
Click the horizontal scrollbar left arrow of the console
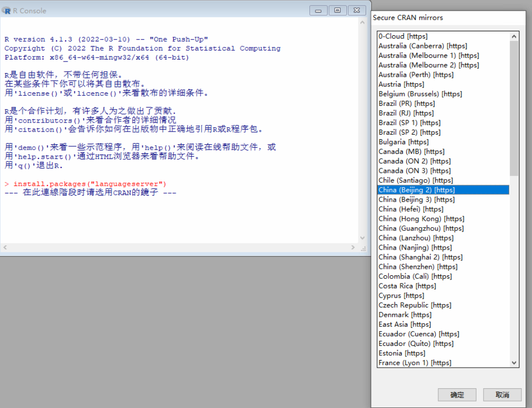click(x=5, y=247)
